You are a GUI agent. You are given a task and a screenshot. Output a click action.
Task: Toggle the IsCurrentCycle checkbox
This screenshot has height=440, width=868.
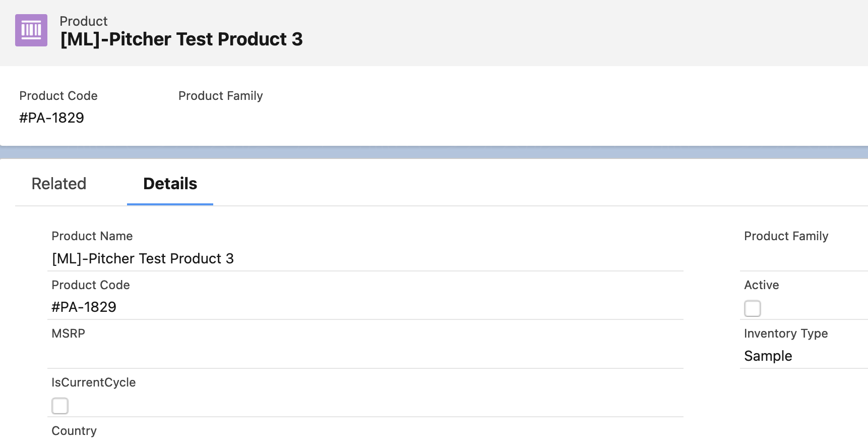(x=60, y=406)
